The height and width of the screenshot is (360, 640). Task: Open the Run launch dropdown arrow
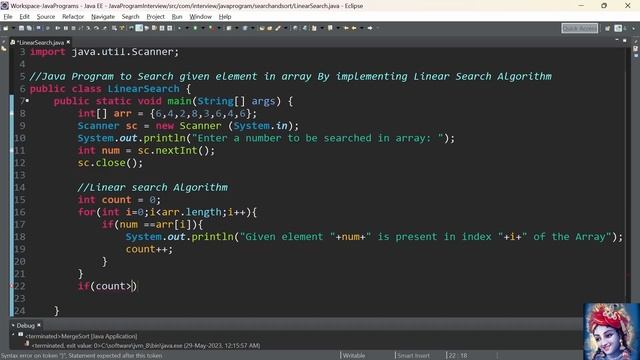tap(219, 28)
